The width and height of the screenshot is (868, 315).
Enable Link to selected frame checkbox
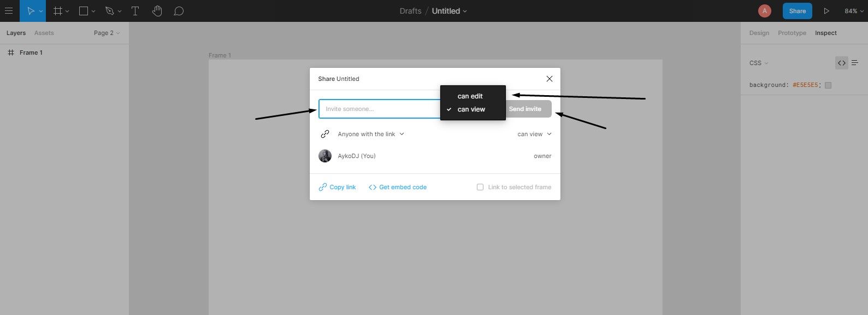pos(480,187)
